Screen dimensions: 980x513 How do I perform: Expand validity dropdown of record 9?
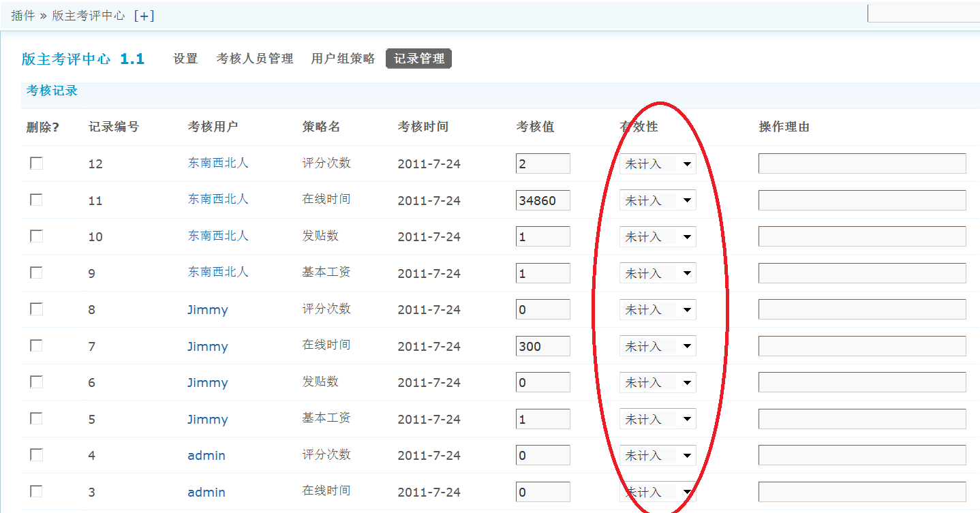tap(658, 273)
